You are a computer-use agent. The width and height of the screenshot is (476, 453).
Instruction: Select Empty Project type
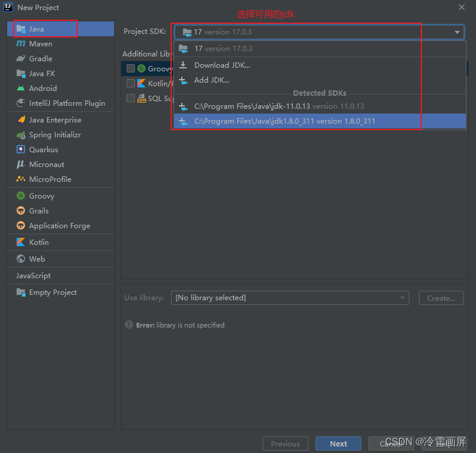click(61, 292)
